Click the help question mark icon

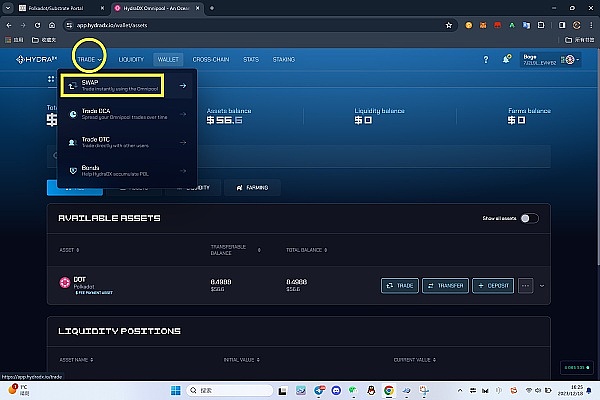[x=487, y=60]
